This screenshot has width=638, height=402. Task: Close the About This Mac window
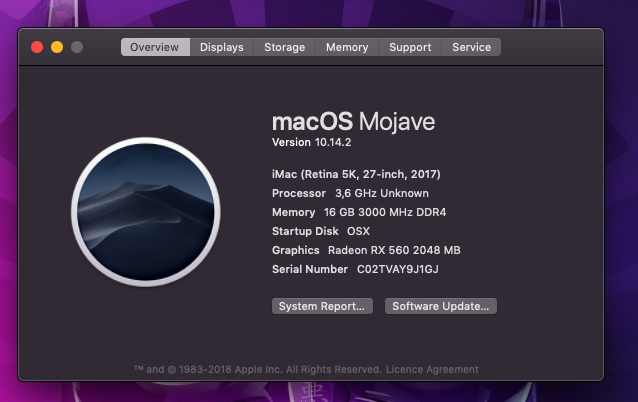(37, 47)
